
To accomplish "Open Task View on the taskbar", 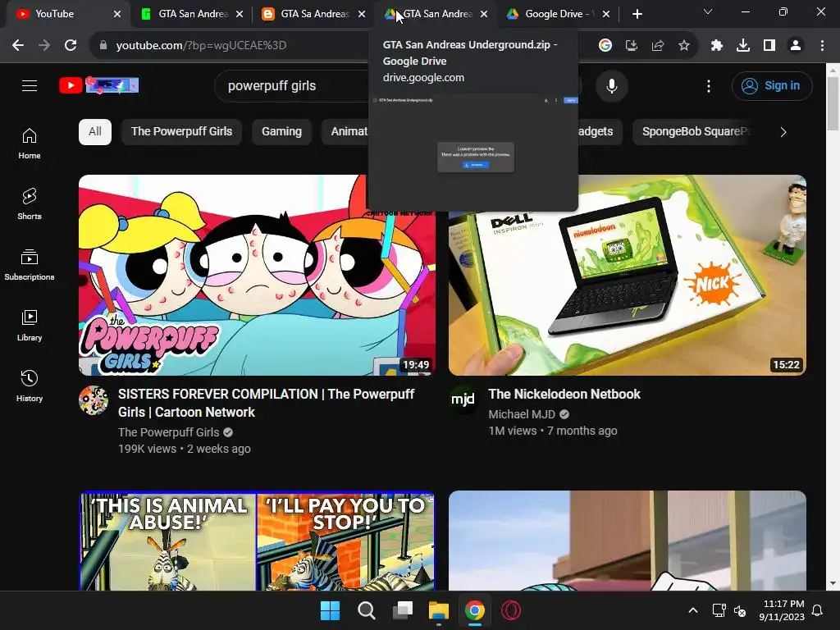I will [402, 610].
